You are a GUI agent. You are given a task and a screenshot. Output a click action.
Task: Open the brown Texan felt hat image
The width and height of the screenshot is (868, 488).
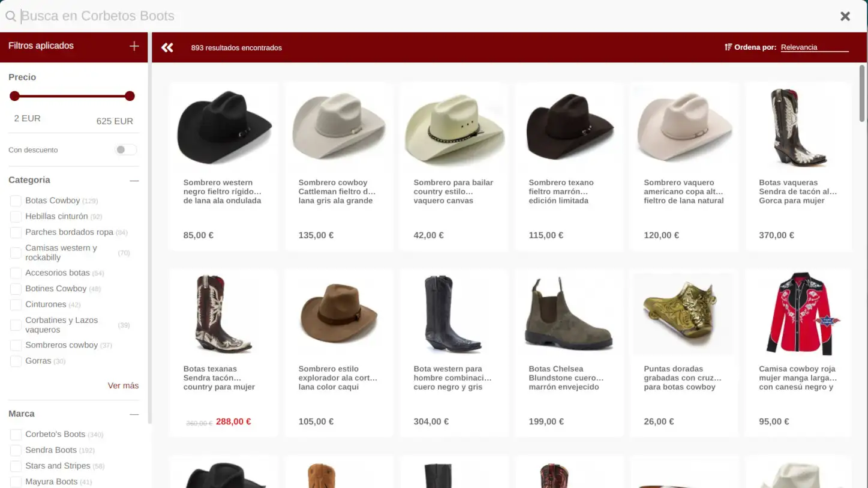(x=569, y=127)
